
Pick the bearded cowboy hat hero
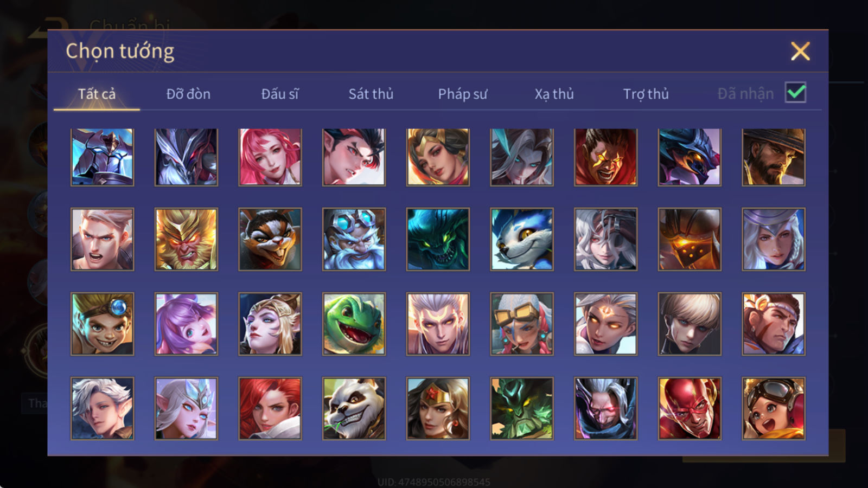[x=774, y=157]
